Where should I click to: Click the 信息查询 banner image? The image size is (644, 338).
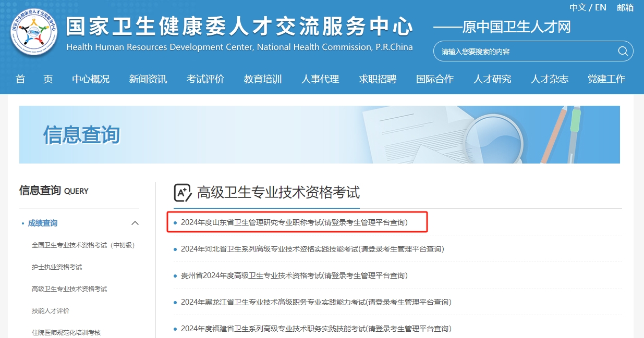tap(319, 135)
